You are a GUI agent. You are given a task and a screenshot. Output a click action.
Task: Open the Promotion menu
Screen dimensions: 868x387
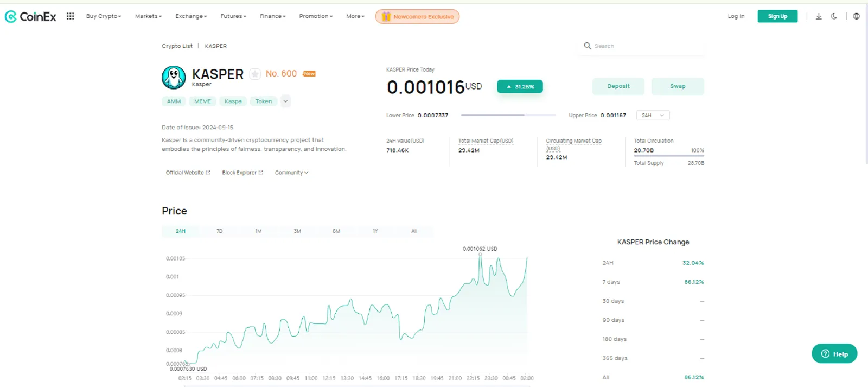click(316, 16)
